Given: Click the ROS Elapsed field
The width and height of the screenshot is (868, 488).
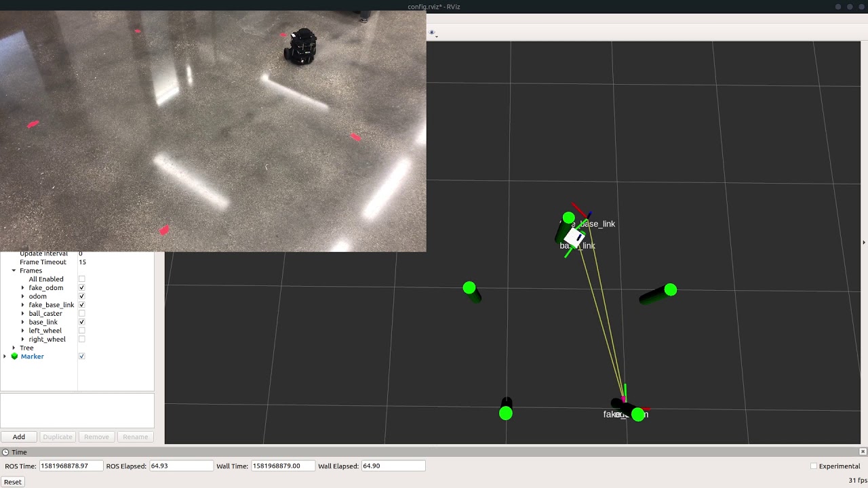Looking at the screenshot, I should [180, 466].
